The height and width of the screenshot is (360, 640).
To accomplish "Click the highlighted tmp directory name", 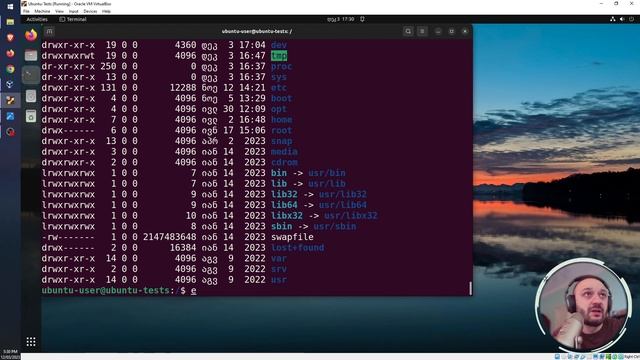I will coord(279,56).
